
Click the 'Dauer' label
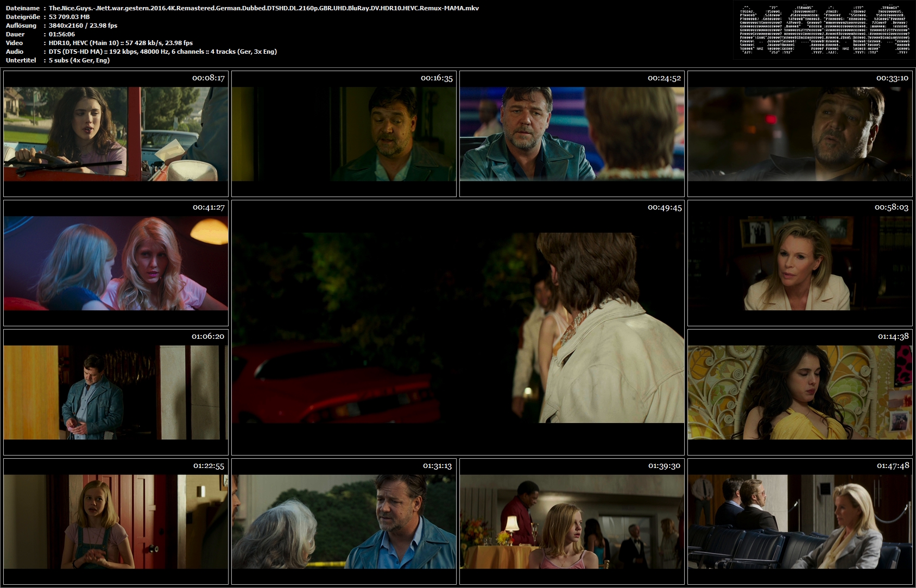[15, 34]
